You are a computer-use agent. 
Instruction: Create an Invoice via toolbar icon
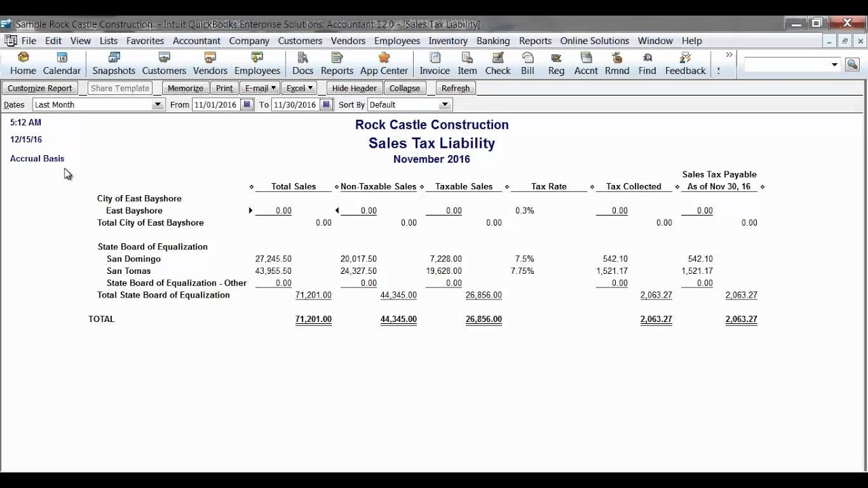(x=435, y=64)
